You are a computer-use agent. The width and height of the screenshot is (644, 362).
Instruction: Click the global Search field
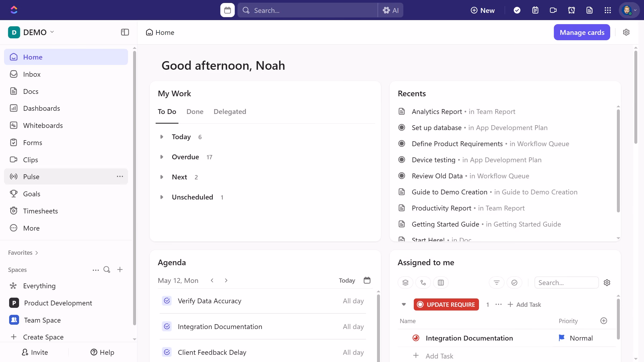[x=308, y=10]
